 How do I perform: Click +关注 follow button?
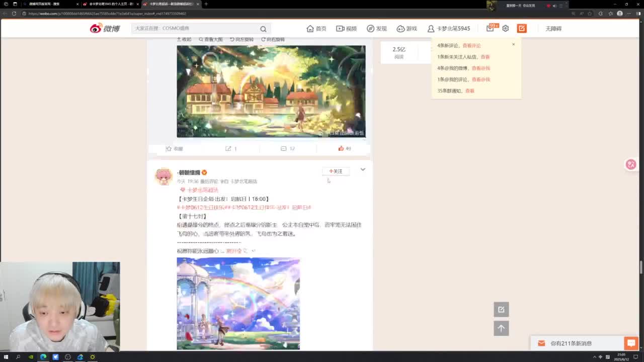pyautogui.click(x=336, y=171)
